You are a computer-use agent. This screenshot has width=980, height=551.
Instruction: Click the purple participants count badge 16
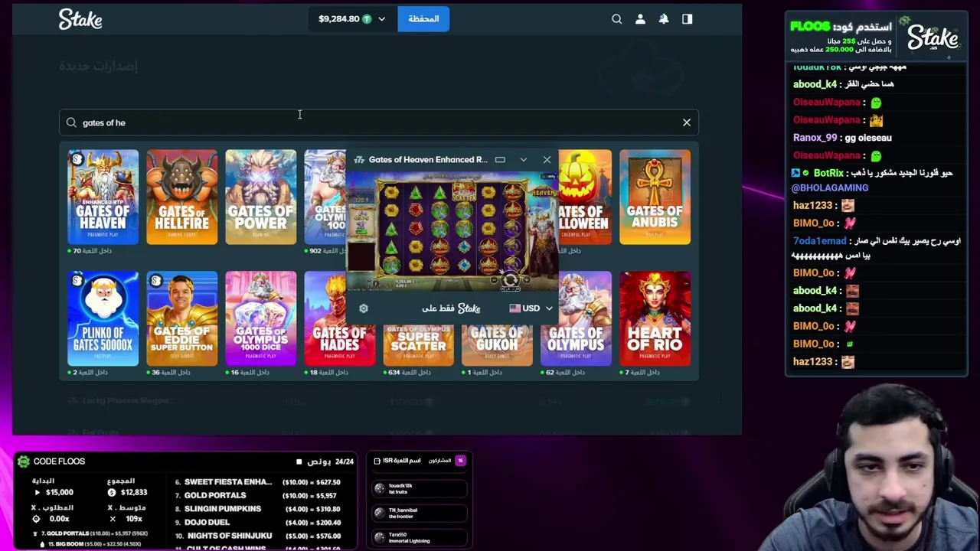coord(460,461)
